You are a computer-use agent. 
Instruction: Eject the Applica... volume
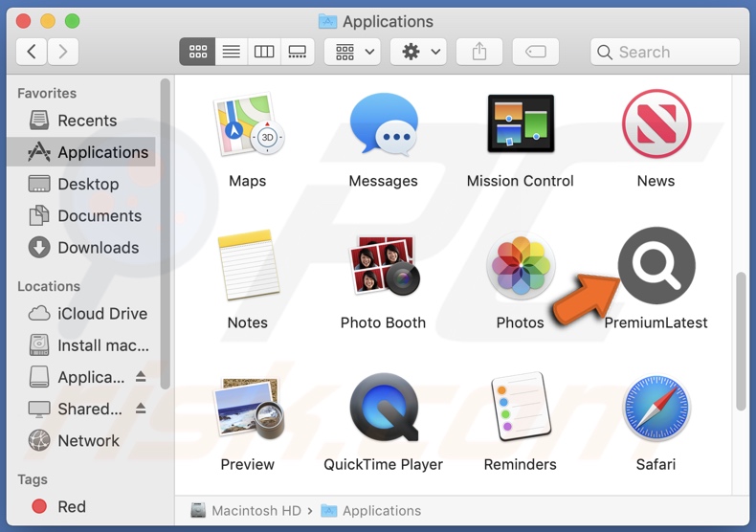coord(141,377)
